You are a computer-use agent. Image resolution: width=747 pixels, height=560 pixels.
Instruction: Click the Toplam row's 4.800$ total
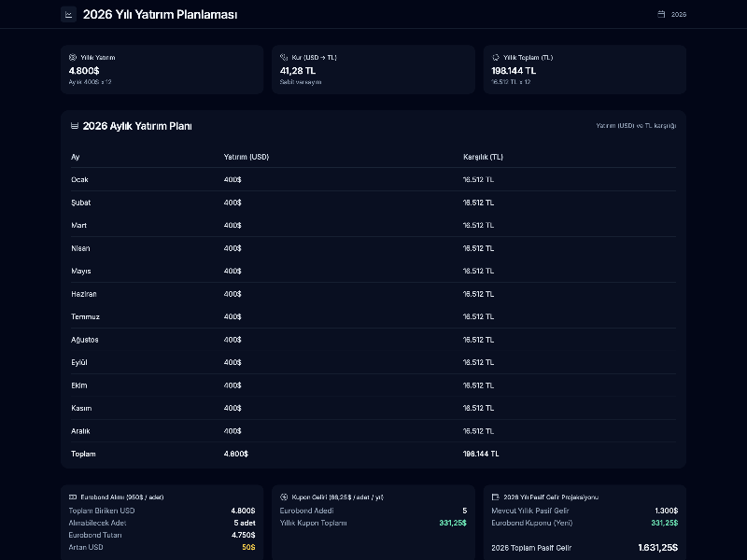coord(236,454)
